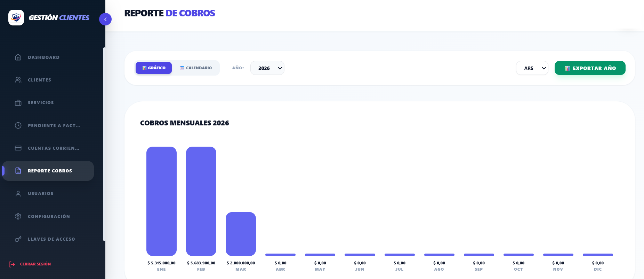This screenshot has width=644, height=279.
Task: Click the AÑO: label
Action: pos(238,68)
